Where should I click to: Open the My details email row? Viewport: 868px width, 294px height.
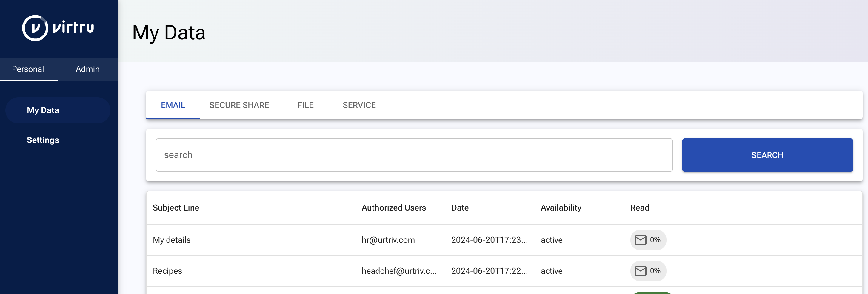click(504, 240)
